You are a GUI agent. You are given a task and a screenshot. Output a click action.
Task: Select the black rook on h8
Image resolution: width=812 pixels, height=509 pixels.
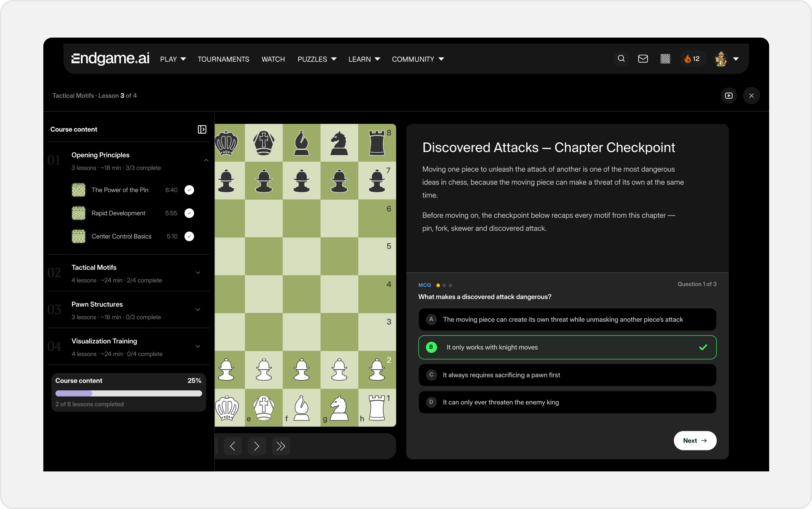[x=377, y=143]
